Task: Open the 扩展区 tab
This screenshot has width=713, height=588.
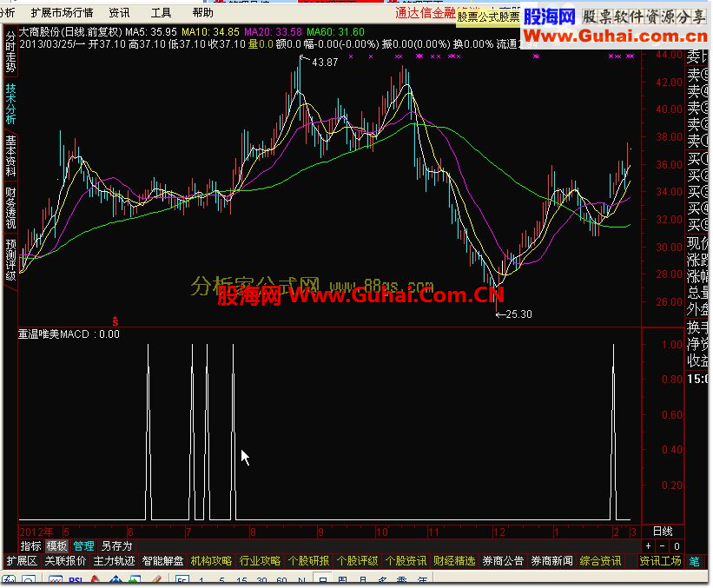Action: tap(22, 561)
